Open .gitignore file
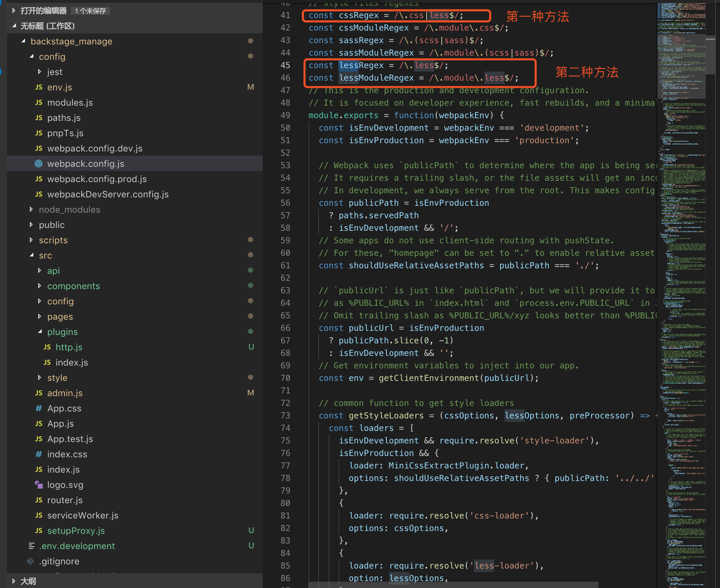 pos(59,561)
